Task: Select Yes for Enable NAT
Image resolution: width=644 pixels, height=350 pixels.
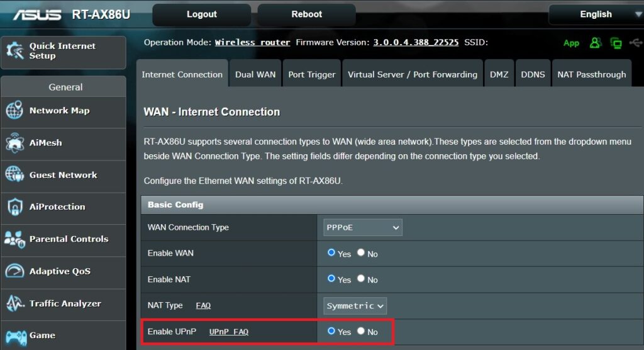Action: click(x=331, y=278)
